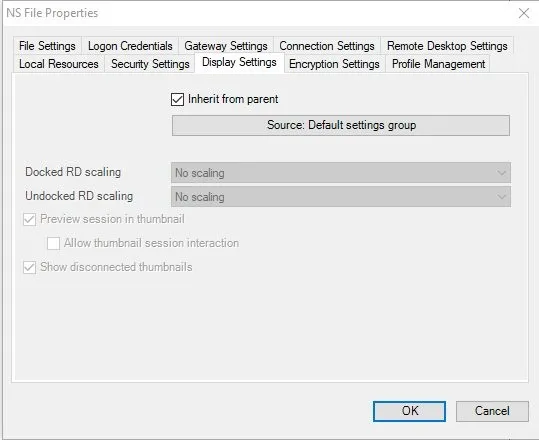Click the Cancel button

492,411
